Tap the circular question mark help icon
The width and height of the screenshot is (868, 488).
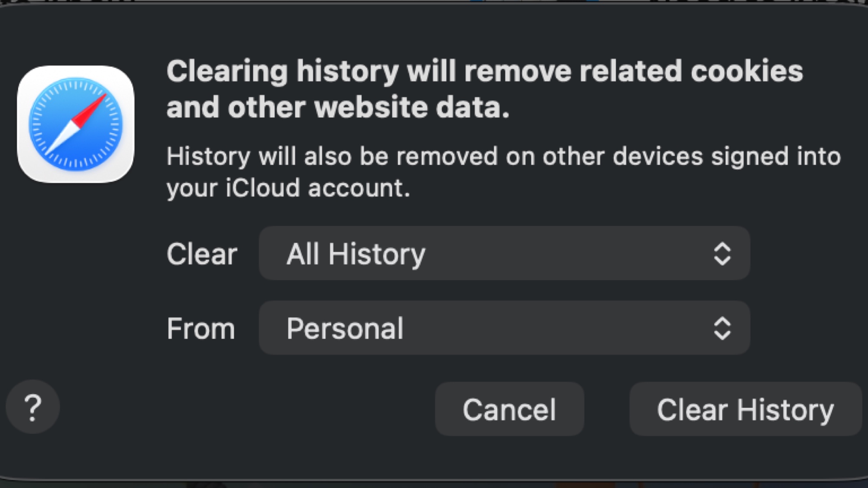(x=33, y=408)
